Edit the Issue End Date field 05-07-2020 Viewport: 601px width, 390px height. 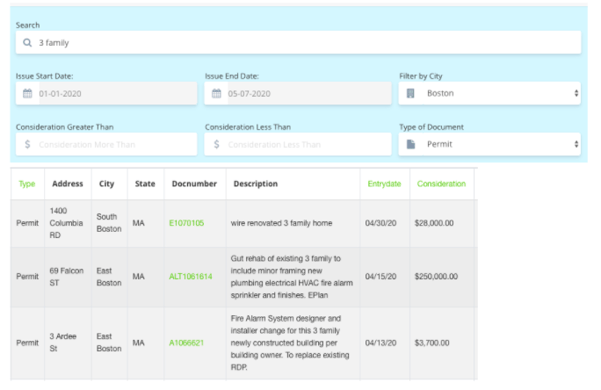pos(298,93)
